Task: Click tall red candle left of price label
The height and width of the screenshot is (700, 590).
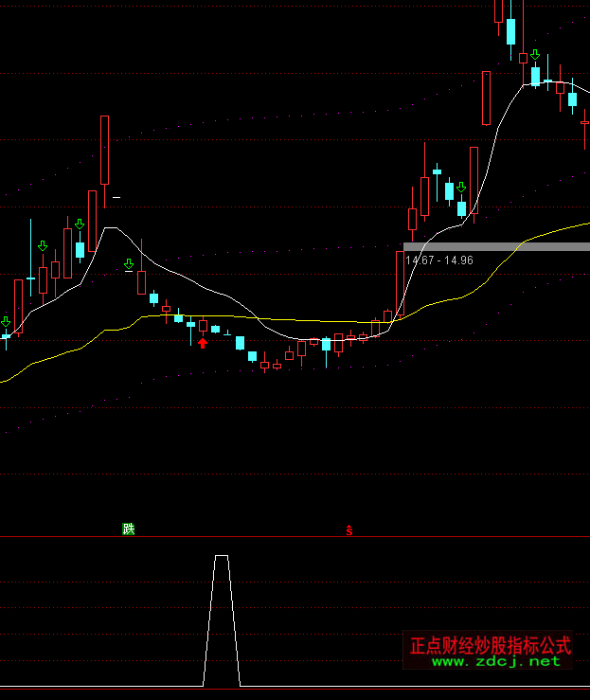Action: coord(401,282)
